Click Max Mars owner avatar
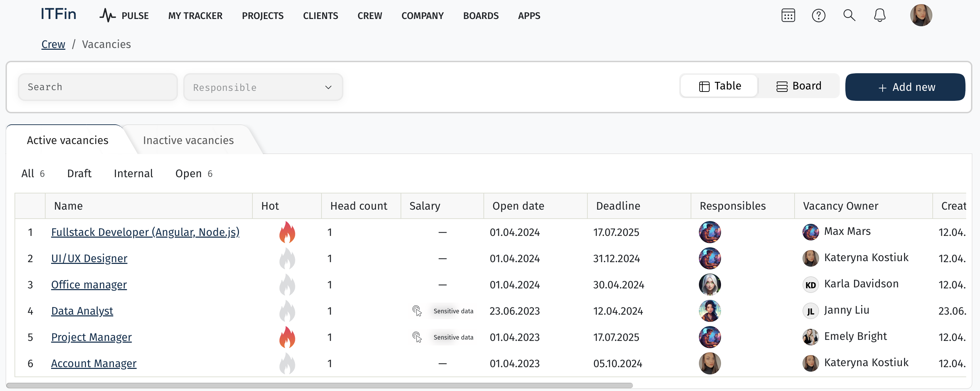The height and width of the screenshot is (391, 980). 810,232
